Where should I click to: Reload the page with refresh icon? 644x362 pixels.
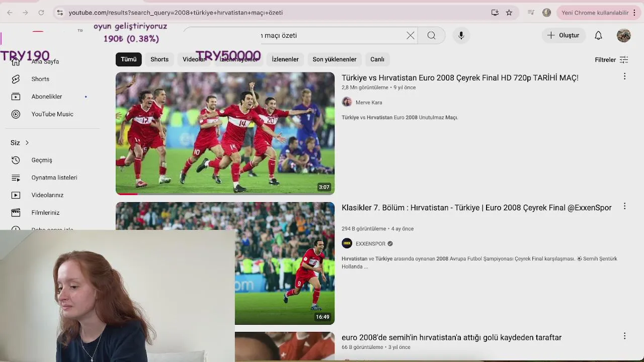click(x=41, y=13)
